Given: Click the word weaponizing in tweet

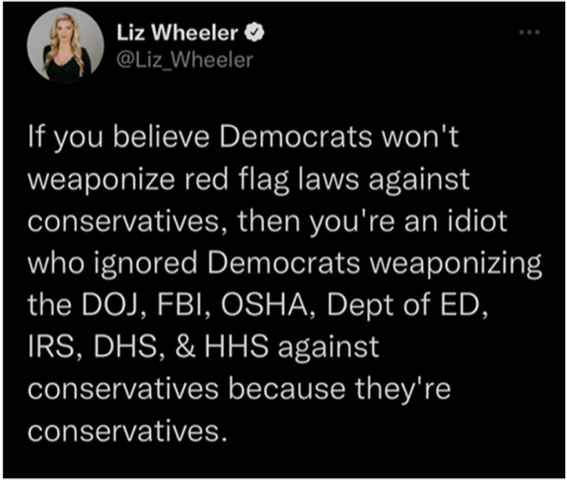Looking at the screenshot, I should click(x=456, y=264).
